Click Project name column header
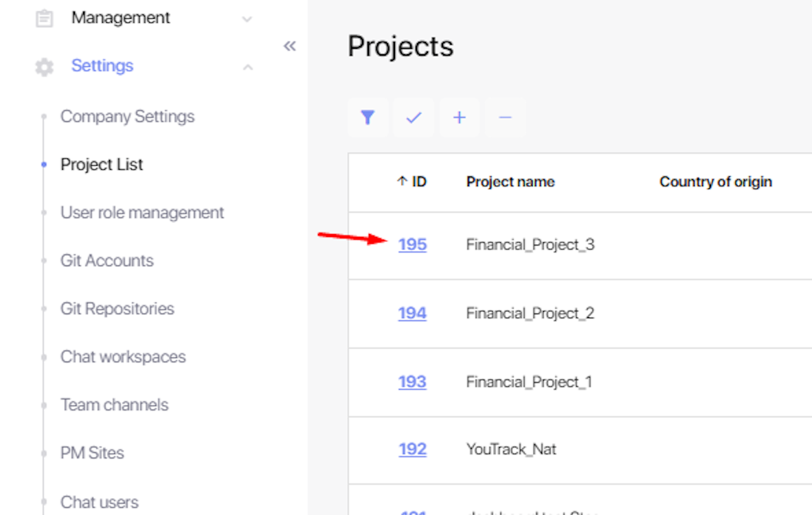This screenshot has height=515, width=812. point(510,182)
